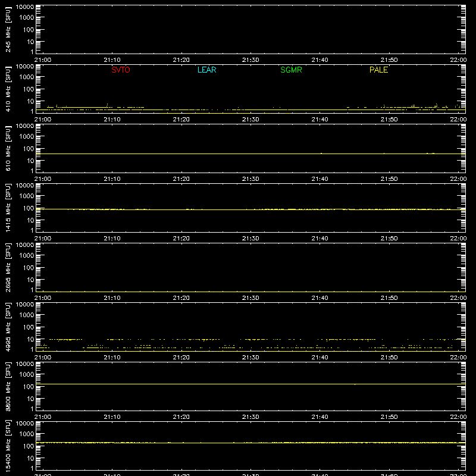This screenshot has height=476, width=476.
Task: Click the yellow flux trace in 15400 MHz panel
Action: tap(250, 443)
